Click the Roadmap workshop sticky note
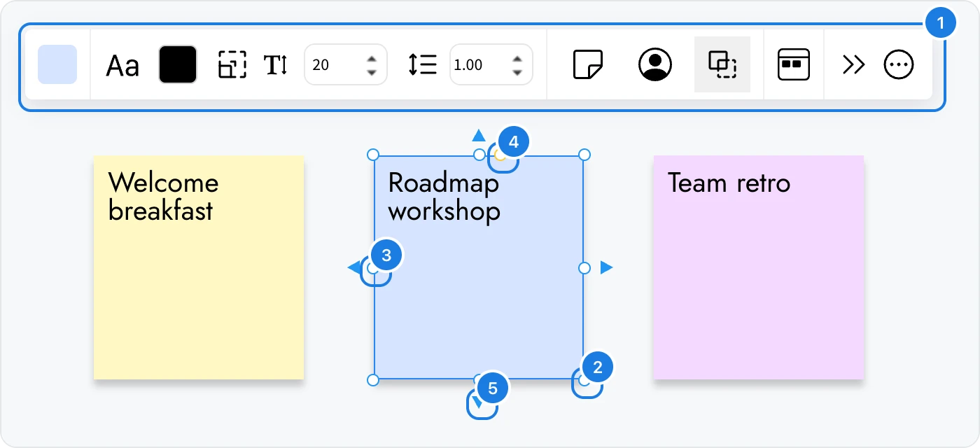 [479, 267]
